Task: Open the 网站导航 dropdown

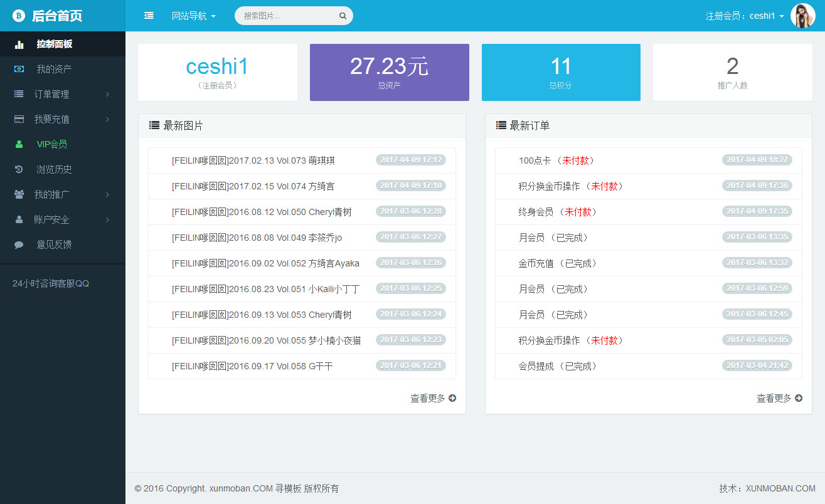Action: tap(193, 16)
